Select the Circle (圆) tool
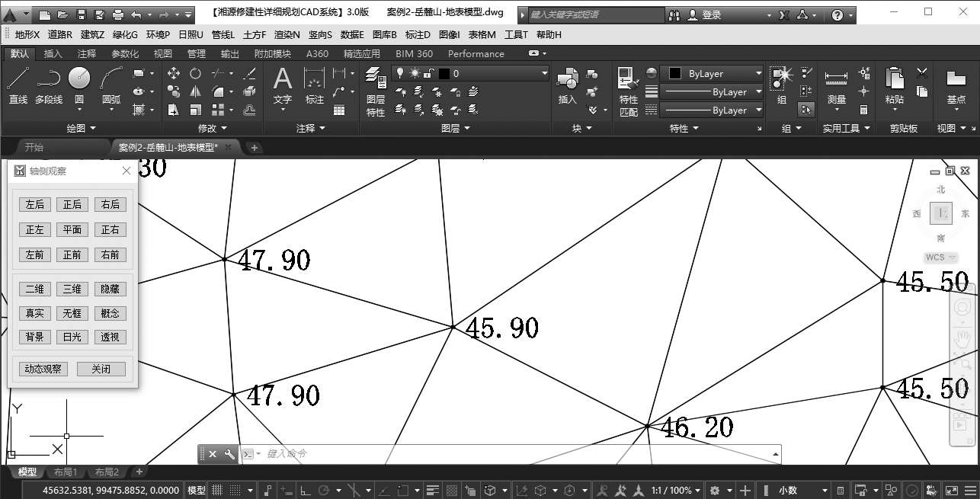 [x=79, y=85]
